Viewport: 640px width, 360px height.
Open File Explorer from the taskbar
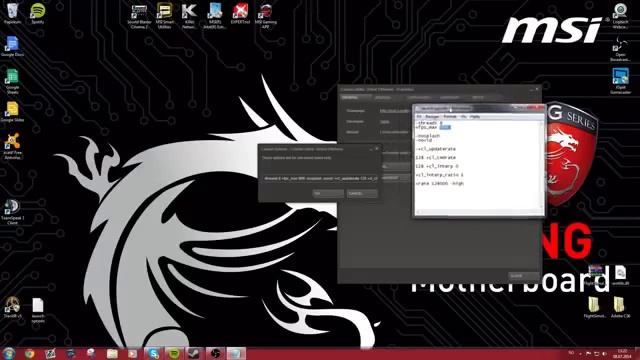tap(112, 353)
